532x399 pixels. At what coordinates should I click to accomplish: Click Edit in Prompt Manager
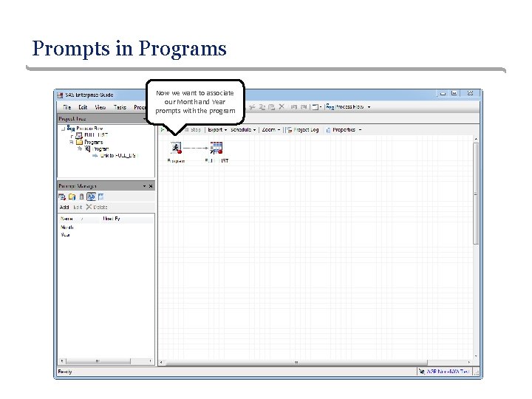click(x=78, y=207)
